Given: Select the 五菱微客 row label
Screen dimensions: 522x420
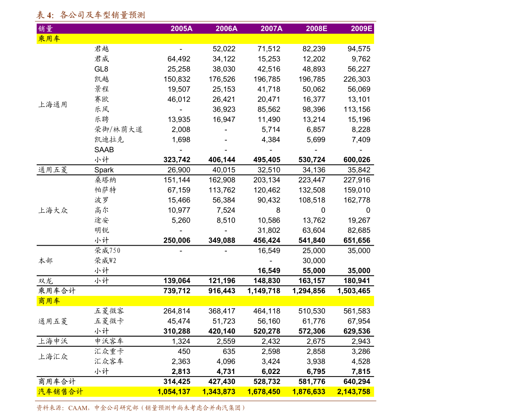Looking at the screenshot, I should (109, 311).
